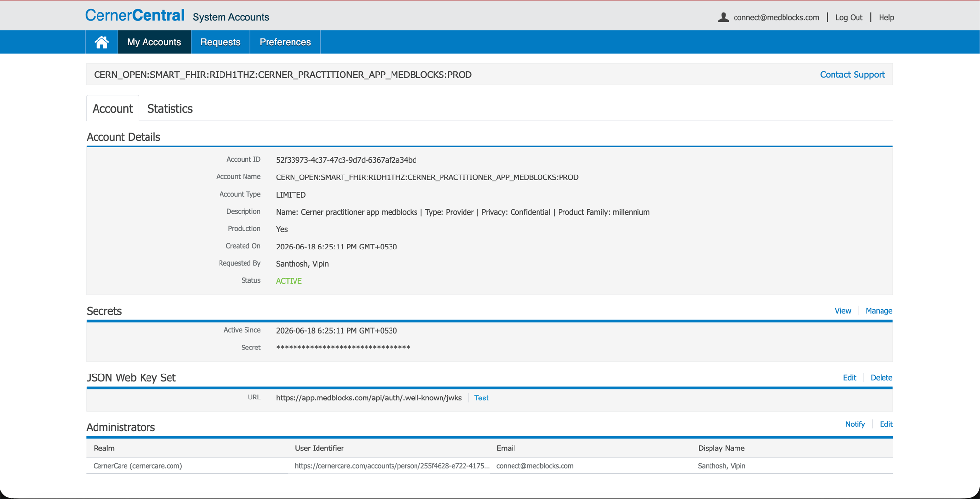The width and height of the screenshot is (980, 499).
Task: Click the administrator email connect@medblocks.com cell
Action: 535,466
